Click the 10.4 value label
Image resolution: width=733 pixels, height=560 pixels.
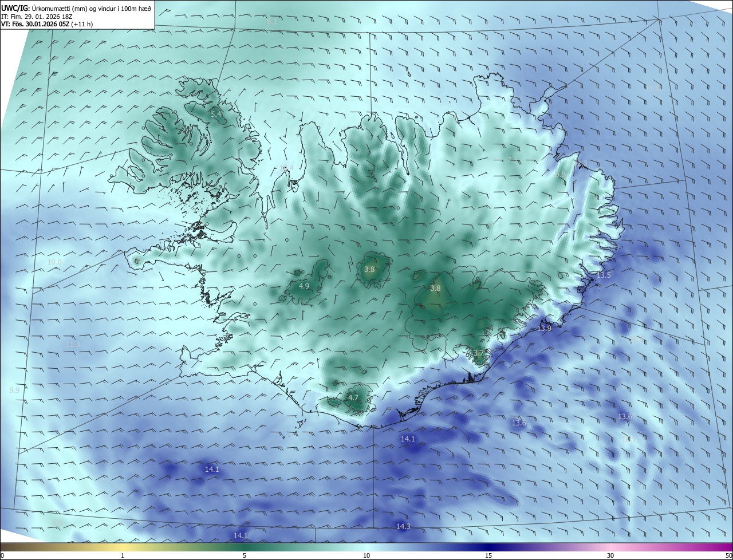pos(287,168)
